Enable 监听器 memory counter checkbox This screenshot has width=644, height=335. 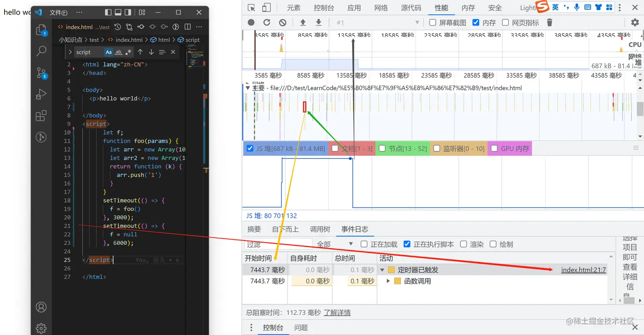(437, 148)
